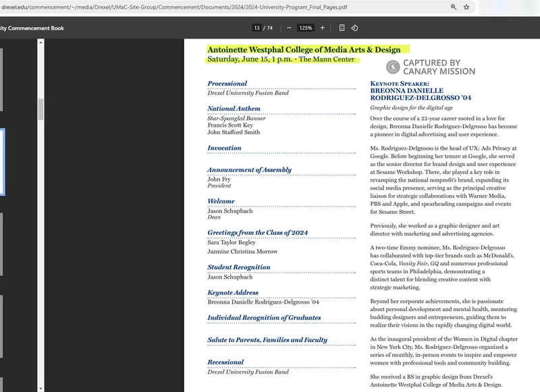Click 'Greetings from the Class of 2024' heading
The image size is (540, 392).
click(x=258, y=233)
